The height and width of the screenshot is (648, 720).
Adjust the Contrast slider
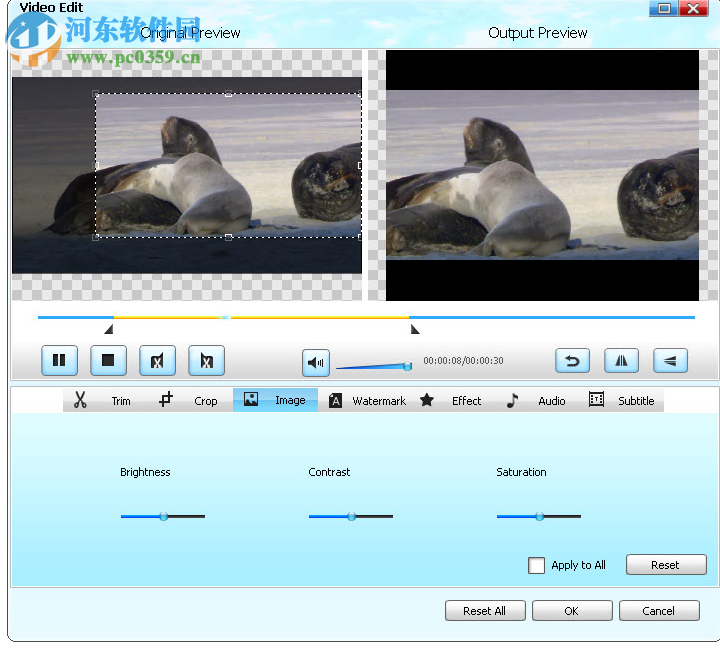[x=351, y=517]
